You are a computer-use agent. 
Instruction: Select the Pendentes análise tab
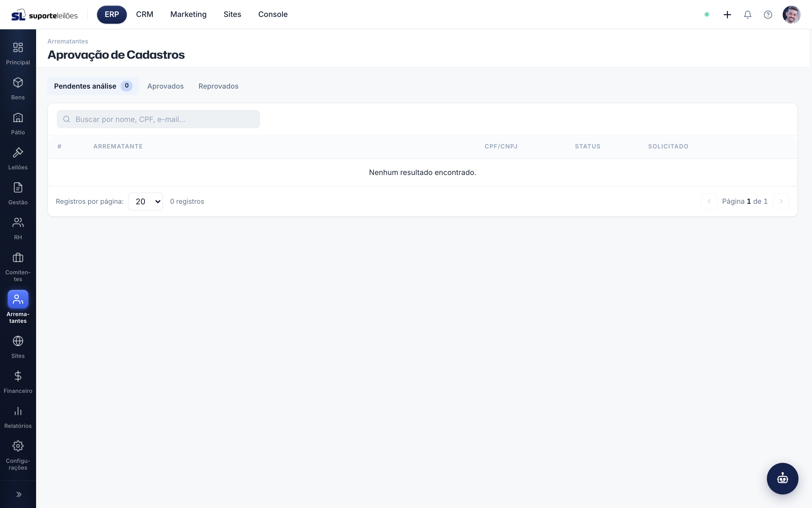coord(93,86)
